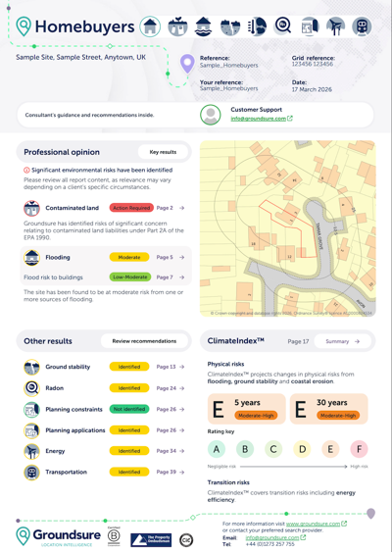Click the Not identified green badge
This screenshot has width=392, height=552.
pyautogui.click(x=129, y=409)
